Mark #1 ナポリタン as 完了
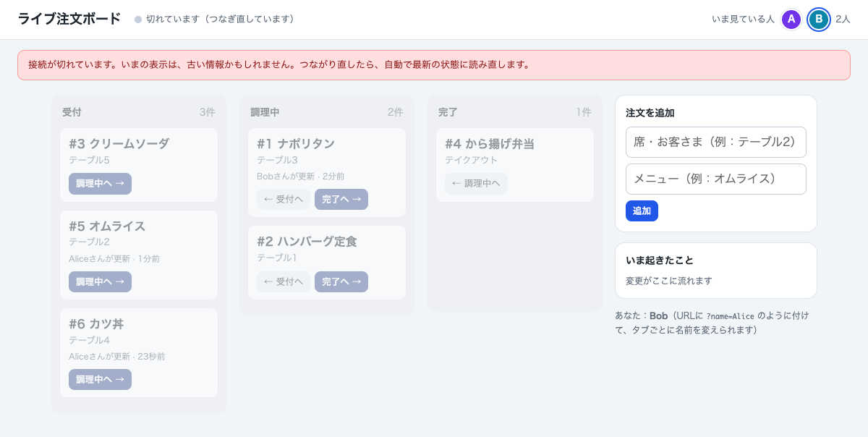Screen dimensions: 868x437 (341, 199)
